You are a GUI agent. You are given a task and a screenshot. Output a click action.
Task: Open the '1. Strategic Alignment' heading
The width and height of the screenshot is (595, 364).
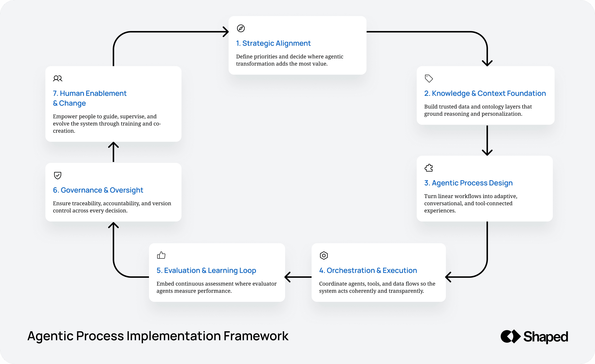273,43
